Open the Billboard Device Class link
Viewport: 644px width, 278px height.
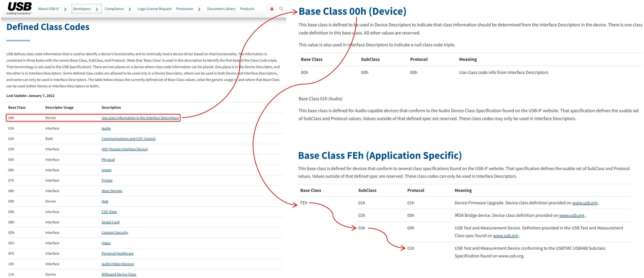tap(119, 274)
